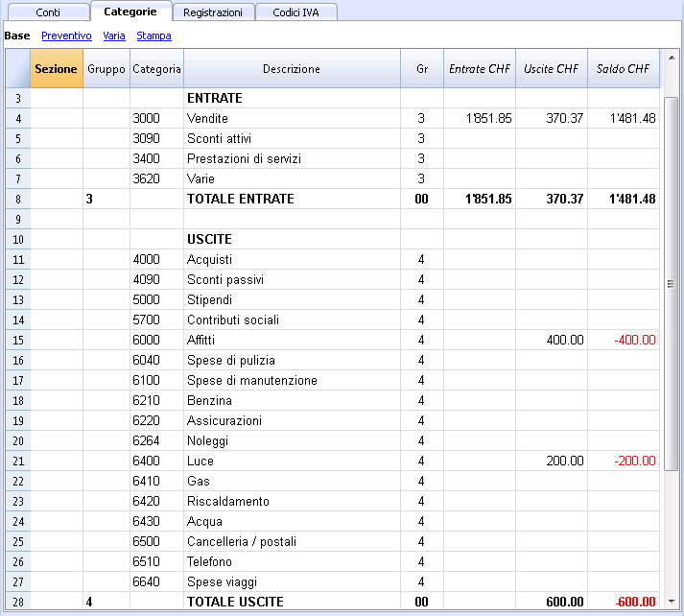Click the scrollbar down arrow

tap(672, 602)
